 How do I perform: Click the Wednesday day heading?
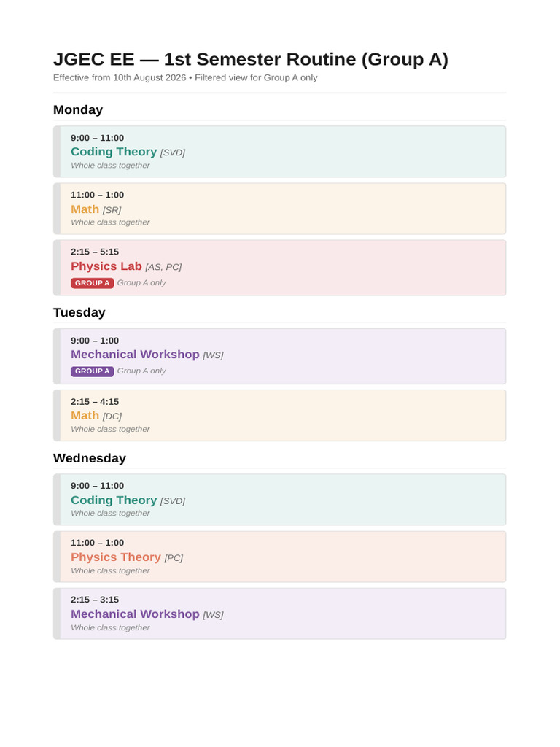[x=90, y=458]
